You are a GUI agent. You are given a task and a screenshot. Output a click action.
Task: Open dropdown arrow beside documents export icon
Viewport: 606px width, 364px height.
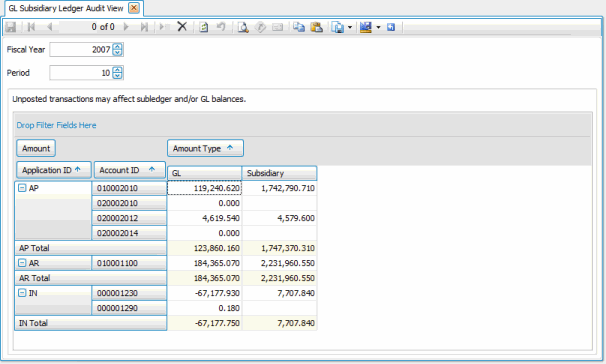pos(350,27)
